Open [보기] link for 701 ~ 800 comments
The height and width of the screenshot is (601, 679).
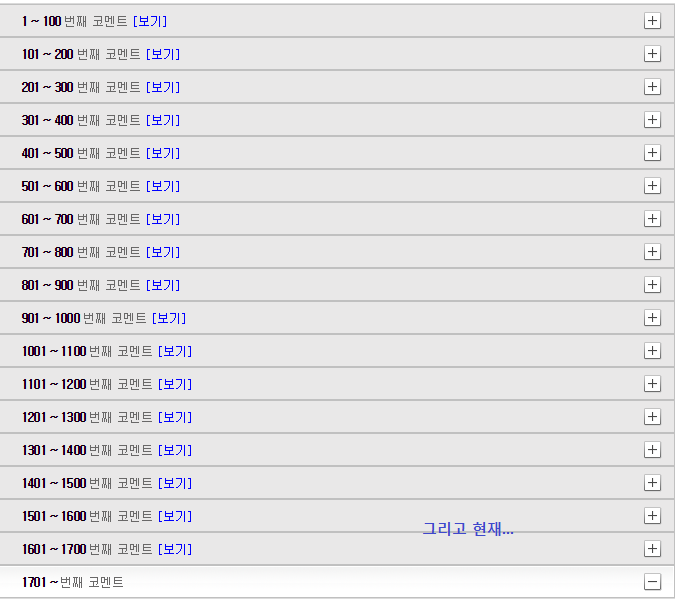point(163,252)
